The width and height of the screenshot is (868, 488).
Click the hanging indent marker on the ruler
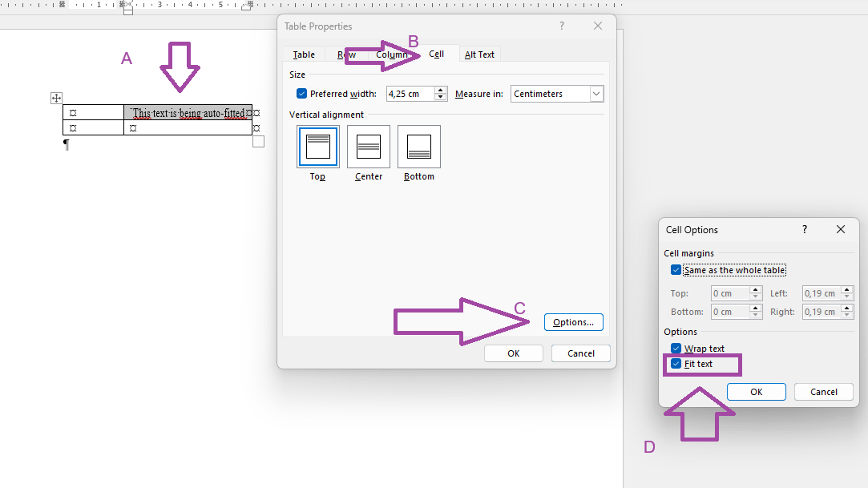click(x=127, y=8)
